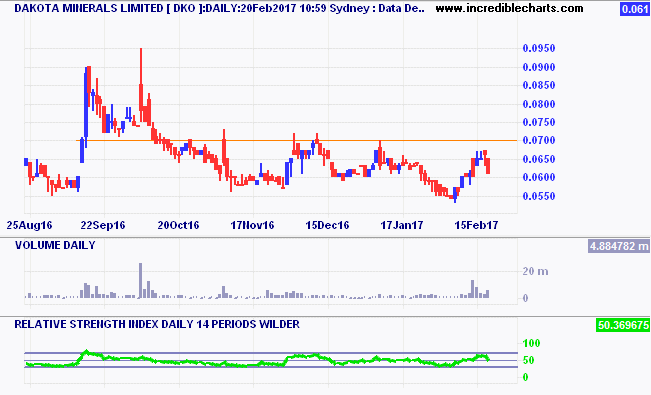Click the 0.0950 price axis label
Viewport: 651px width, 395px height.
click(x=539, y=48)
